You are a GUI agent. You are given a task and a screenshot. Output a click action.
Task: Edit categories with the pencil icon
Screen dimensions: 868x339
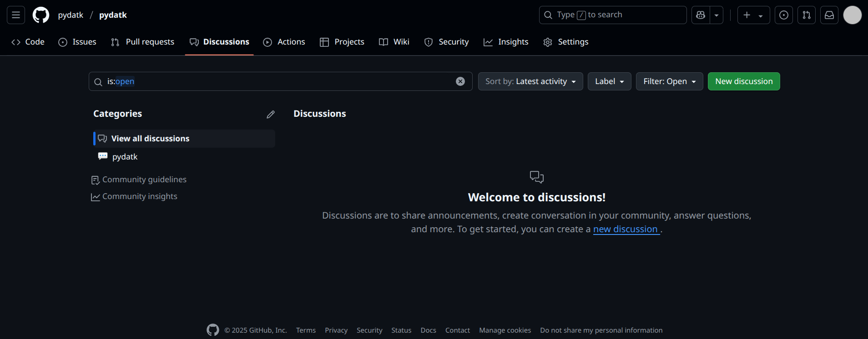pyautogui.click(x=271, y=115)
